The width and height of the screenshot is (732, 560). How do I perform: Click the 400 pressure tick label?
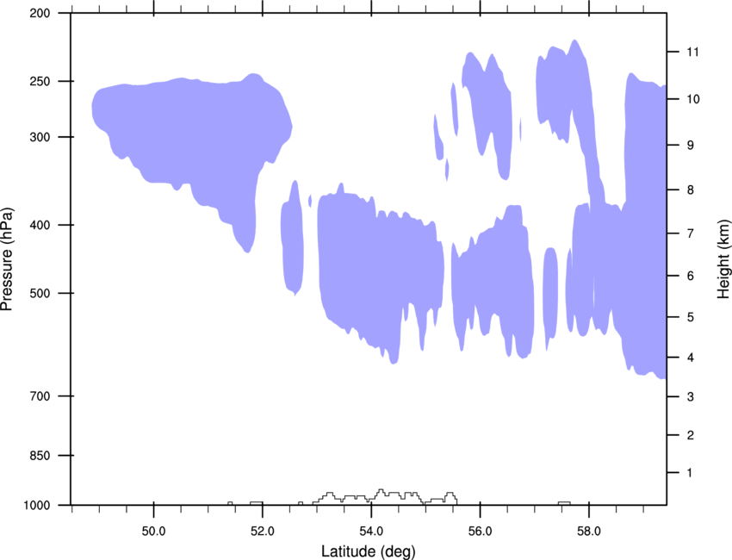[x=40, y=225]
